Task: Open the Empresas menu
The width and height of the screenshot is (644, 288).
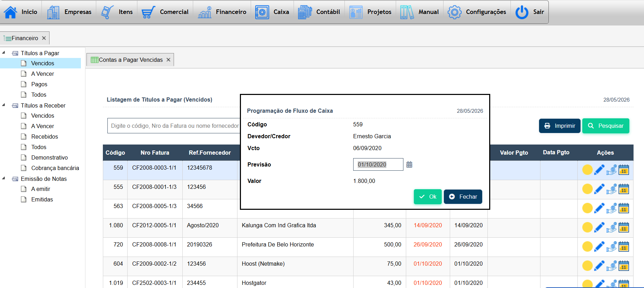Action: pos(69,12)
